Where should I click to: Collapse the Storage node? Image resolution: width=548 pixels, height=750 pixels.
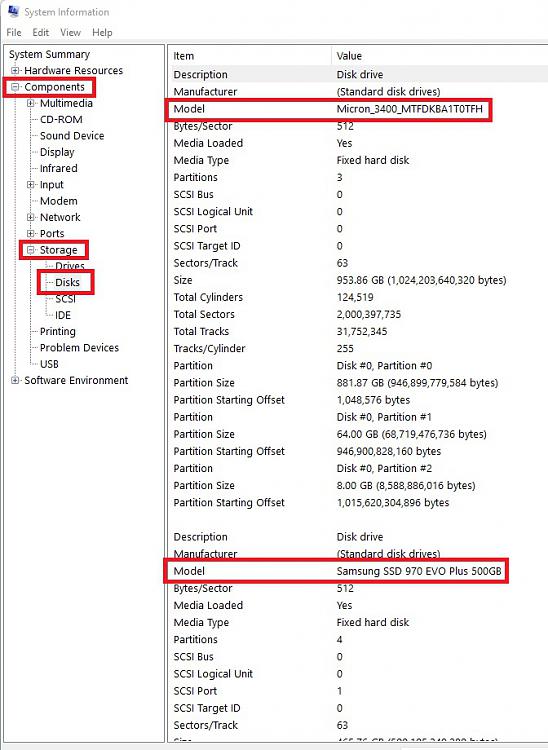pos(31,250)
